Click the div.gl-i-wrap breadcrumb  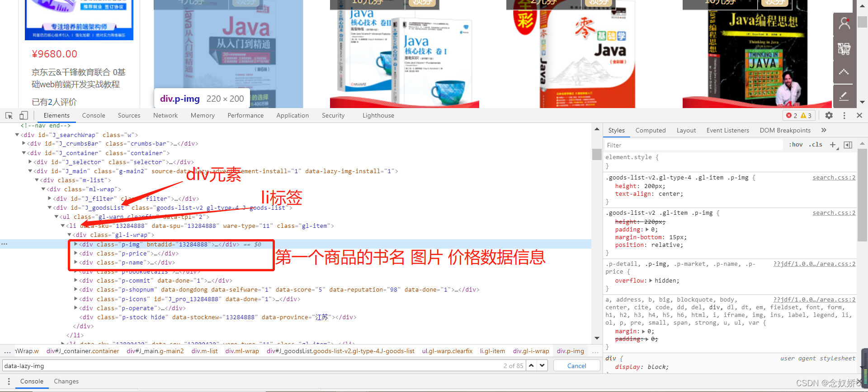531,351
